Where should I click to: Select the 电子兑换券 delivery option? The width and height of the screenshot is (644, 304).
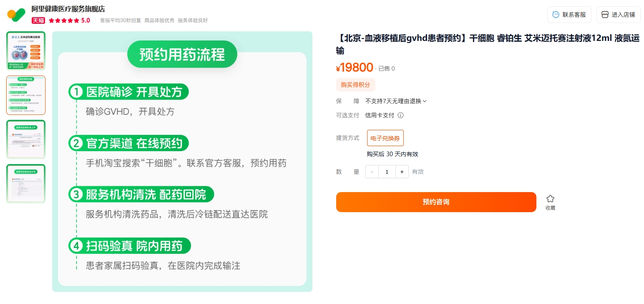(385, 138)
